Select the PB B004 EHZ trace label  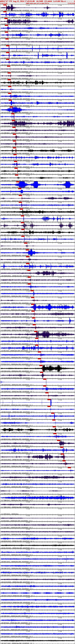(x=17, y=92)
